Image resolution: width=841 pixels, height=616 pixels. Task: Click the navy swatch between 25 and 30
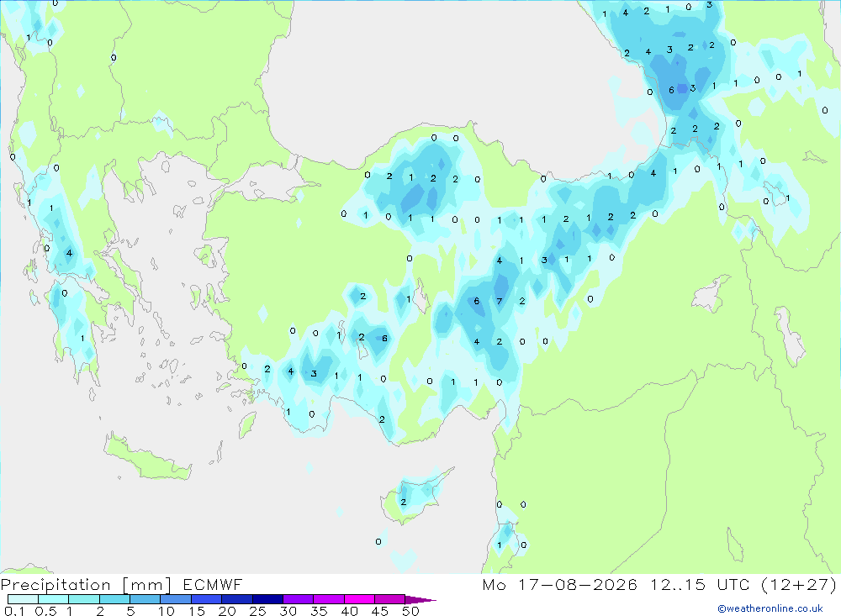click(x=267, y=599)
